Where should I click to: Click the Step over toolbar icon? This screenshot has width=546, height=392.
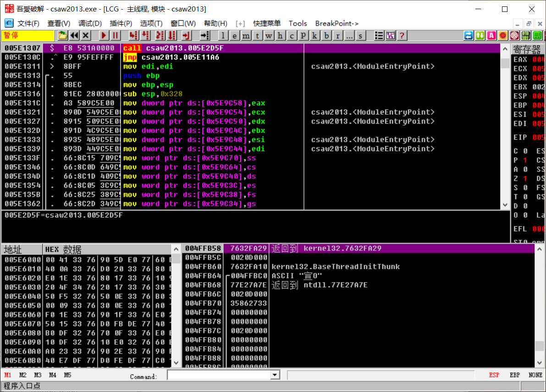(145, 35)
